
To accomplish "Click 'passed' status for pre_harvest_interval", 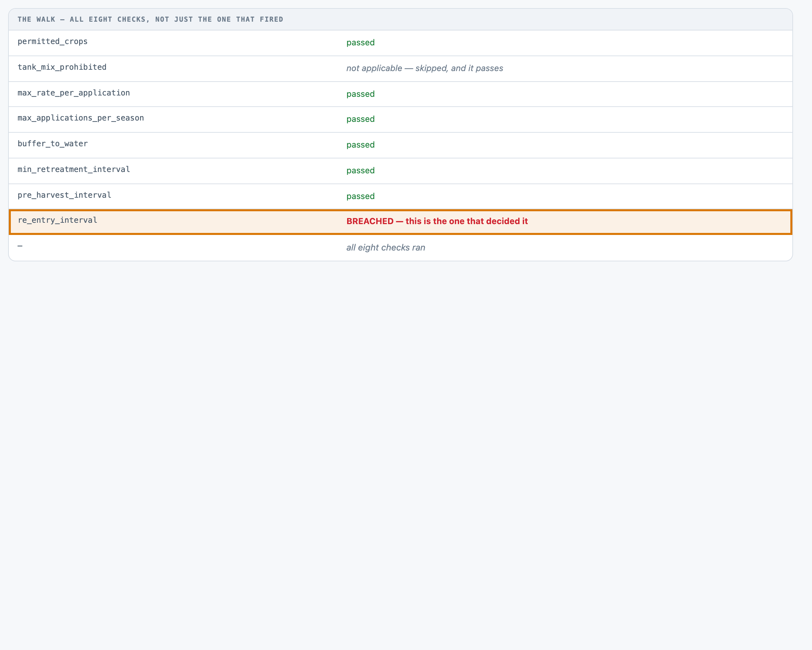I will [360, 196].
